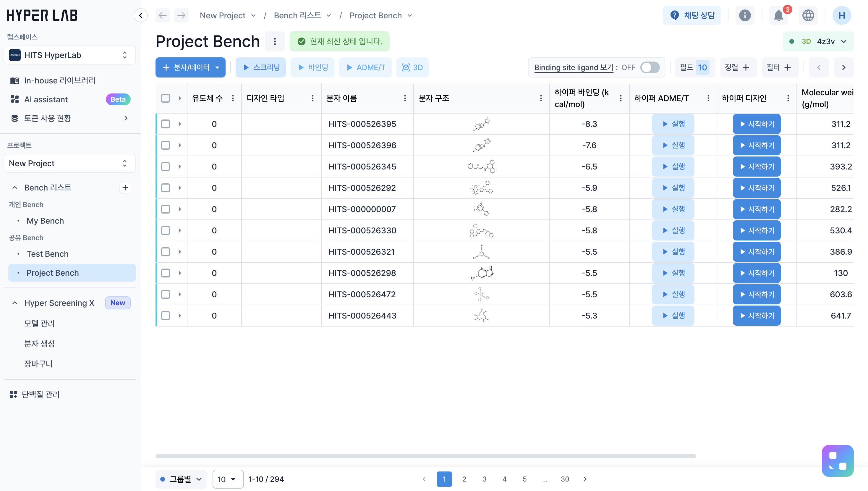
Task: Click 시작하기 for HITS-000000007
Action: [x=757, y=209]
